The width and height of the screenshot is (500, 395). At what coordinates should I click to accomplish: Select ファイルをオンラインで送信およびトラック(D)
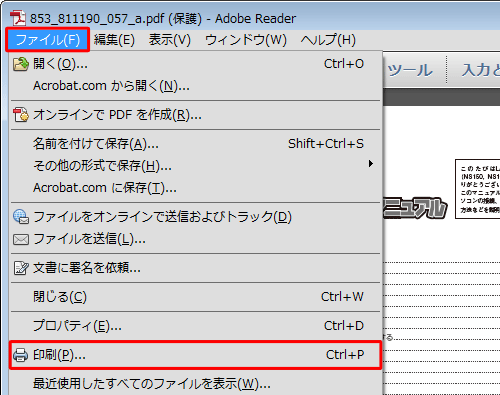coord(195,217)
